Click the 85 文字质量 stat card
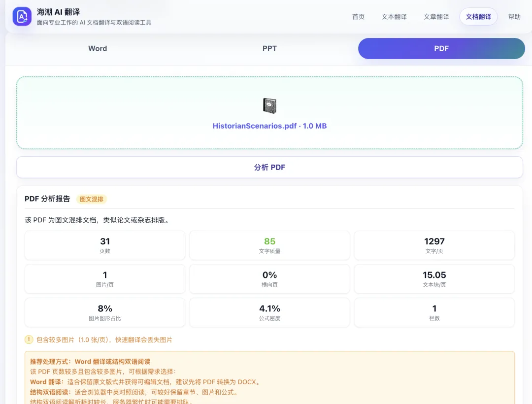This screenshot has height=404, width=532. point(269,245)
